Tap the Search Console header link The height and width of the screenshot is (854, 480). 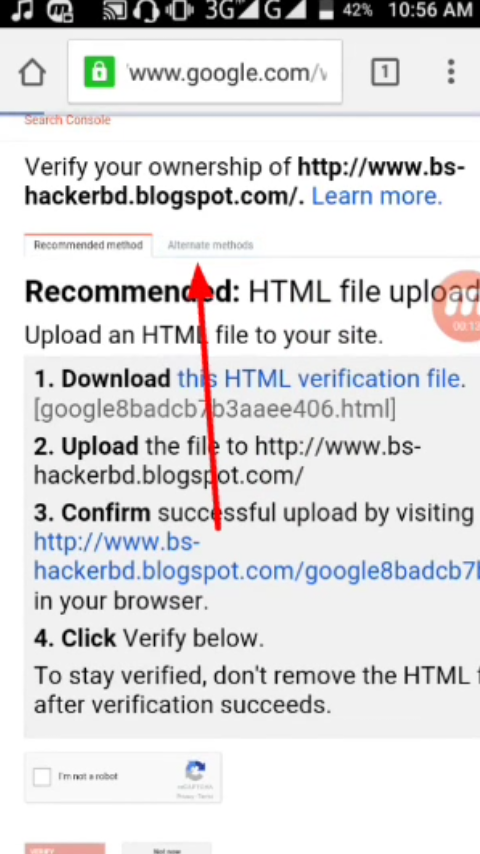click(68, 120)
